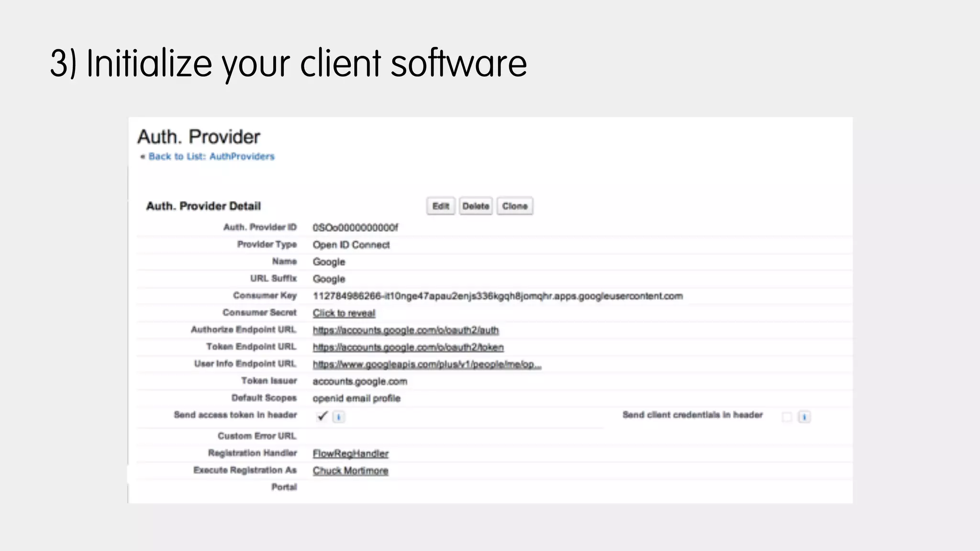Click the Custom Error URL label
The width and height of the screenshot is (980, 551).
click(257, 436)
